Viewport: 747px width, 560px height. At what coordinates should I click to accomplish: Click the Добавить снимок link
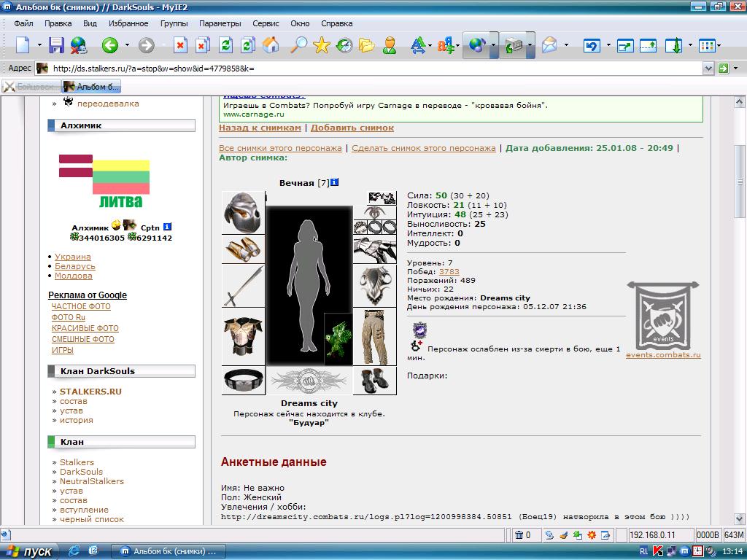[352, 128]
